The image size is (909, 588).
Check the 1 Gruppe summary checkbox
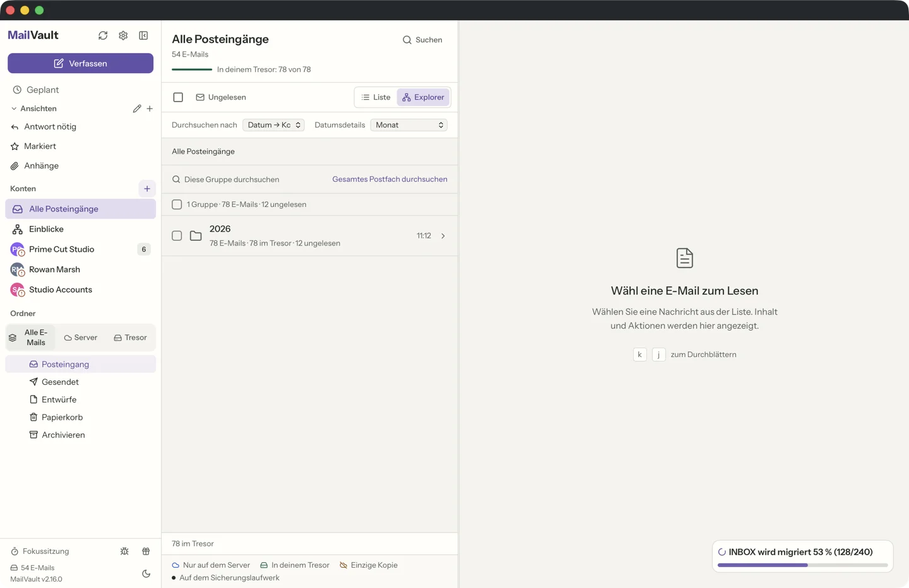pyautogui.click(x=177, y=204)
